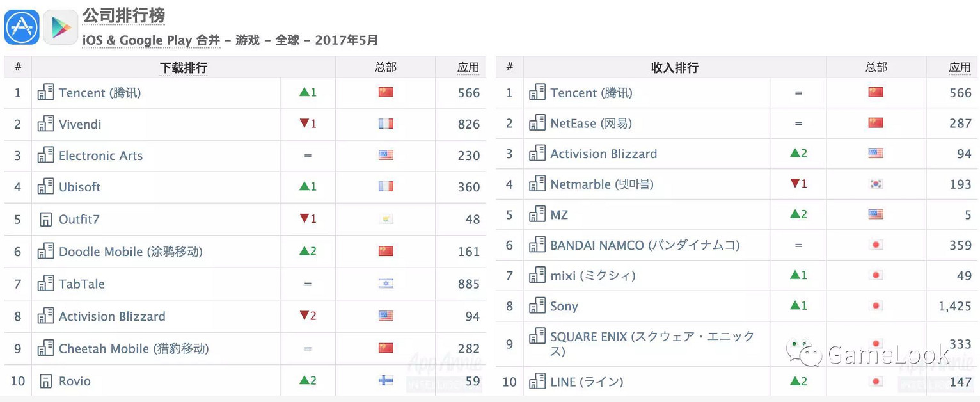Open the 全球 region selector

pos(287,40)
